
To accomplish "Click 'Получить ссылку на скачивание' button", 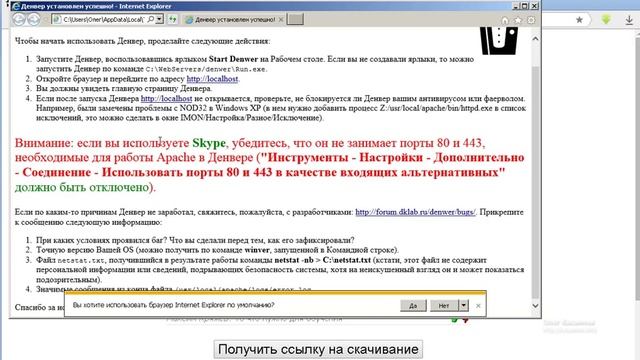I will [318, 349].
